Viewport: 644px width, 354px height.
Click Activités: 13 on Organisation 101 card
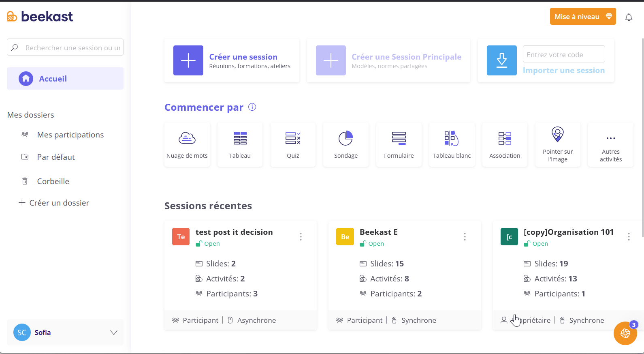[550, 279]
